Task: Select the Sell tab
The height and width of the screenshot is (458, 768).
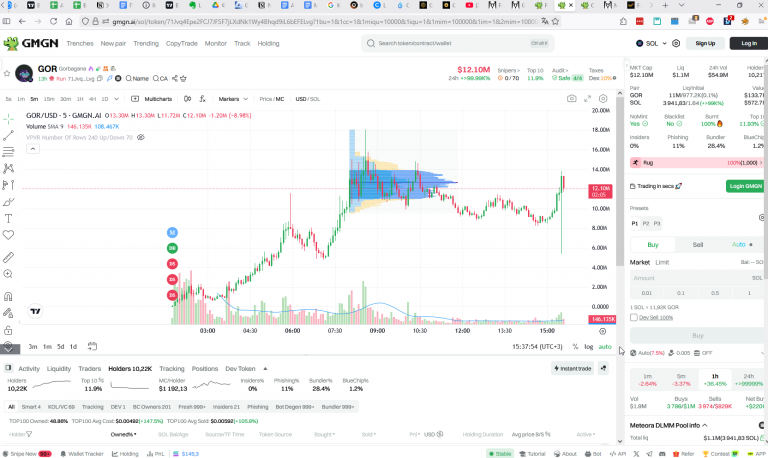Action: click(697, 244)
